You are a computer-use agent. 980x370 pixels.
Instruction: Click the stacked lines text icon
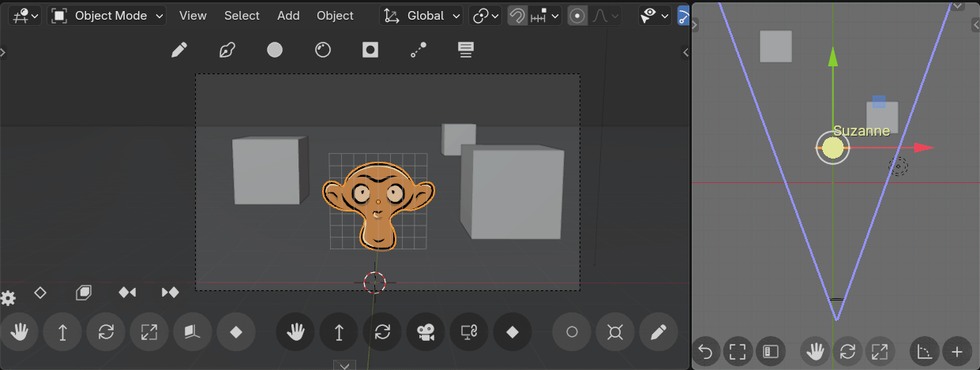[466, 50]
